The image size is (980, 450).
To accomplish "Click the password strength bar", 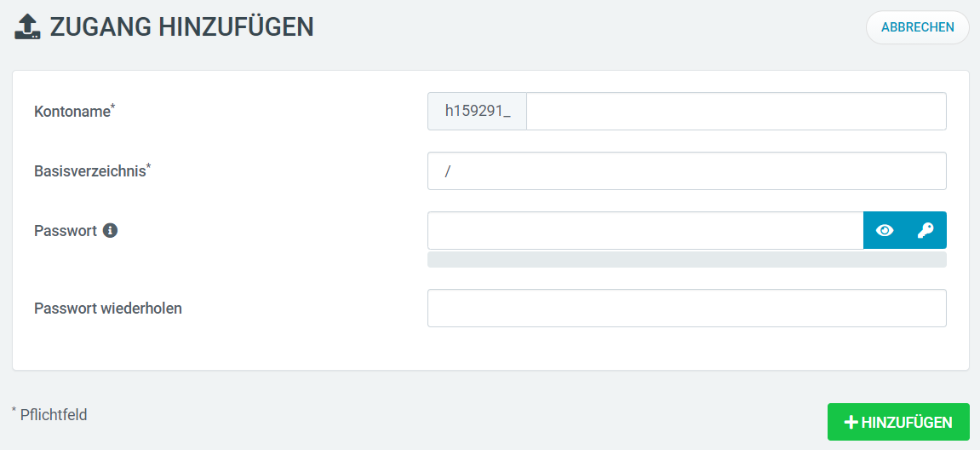I will tap(687, 260).
